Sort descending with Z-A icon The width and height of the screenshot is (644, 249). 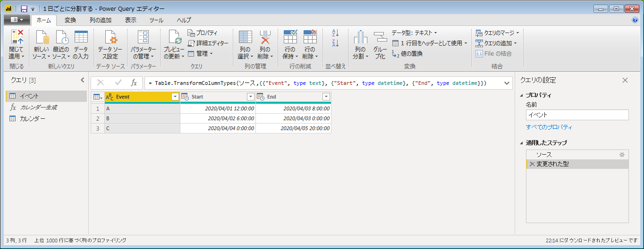(x=336, y=43)
